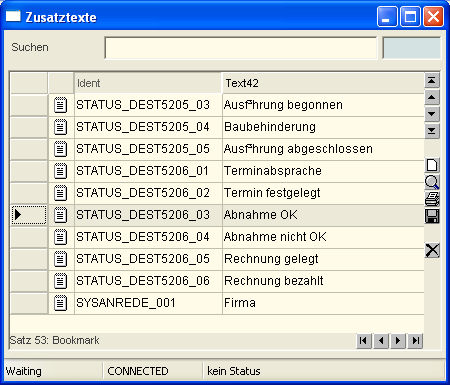Click kein Status status bar entry

pos(234,371)
